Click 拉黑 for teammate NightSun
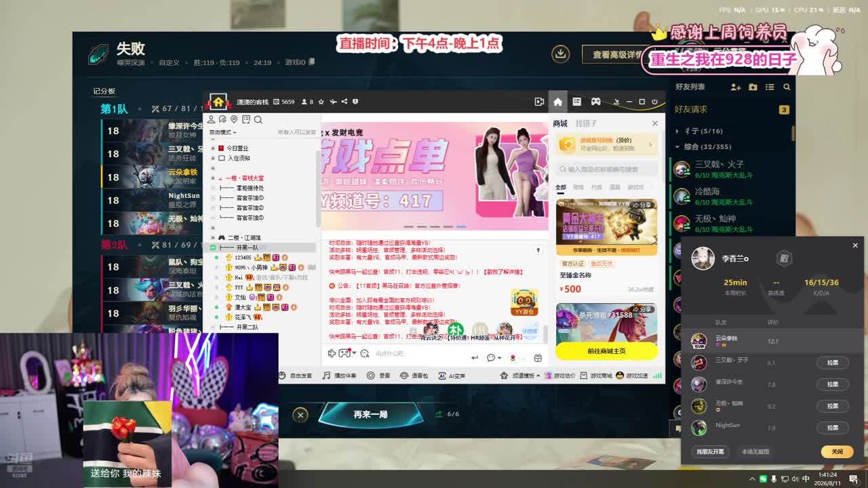Viewport: 868px width, 488px height. point(832,428)
